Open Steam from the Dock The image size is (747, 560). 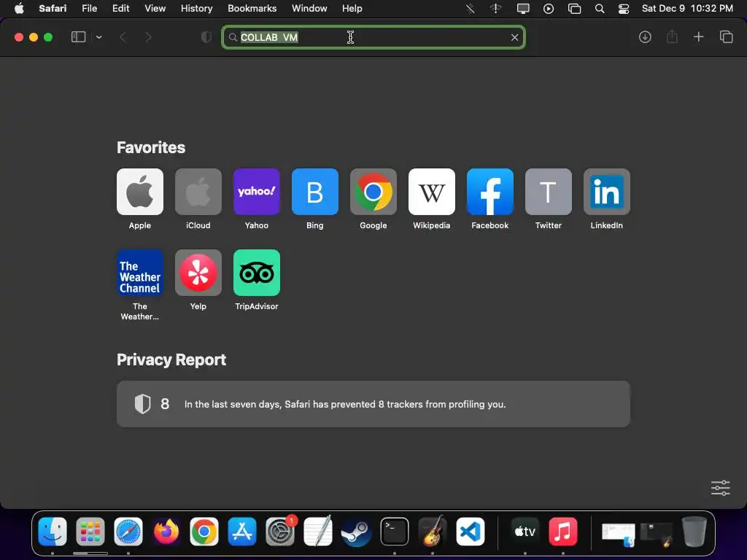(356, 531)
